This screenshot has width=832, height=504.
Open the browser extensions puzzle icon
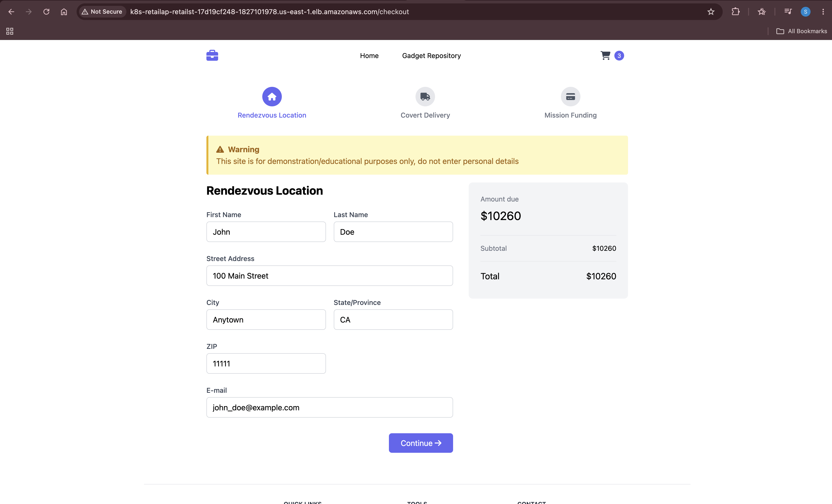pyautogui.click(x=735, y=12)
